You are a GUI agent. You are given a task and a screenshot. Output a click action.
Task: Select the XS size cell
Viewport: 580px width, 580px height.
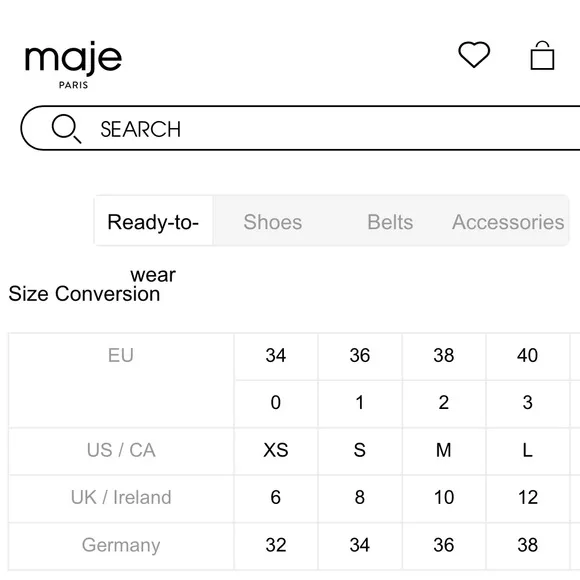(276, 451)
